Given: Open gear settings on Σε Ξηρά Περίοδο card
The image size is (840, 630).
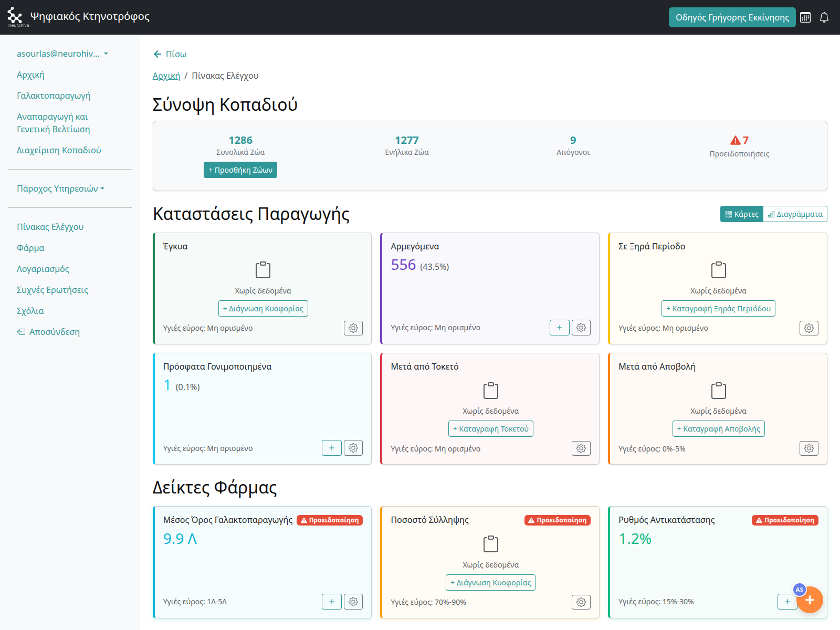Looking at the screenshot, I should (808, 328).
